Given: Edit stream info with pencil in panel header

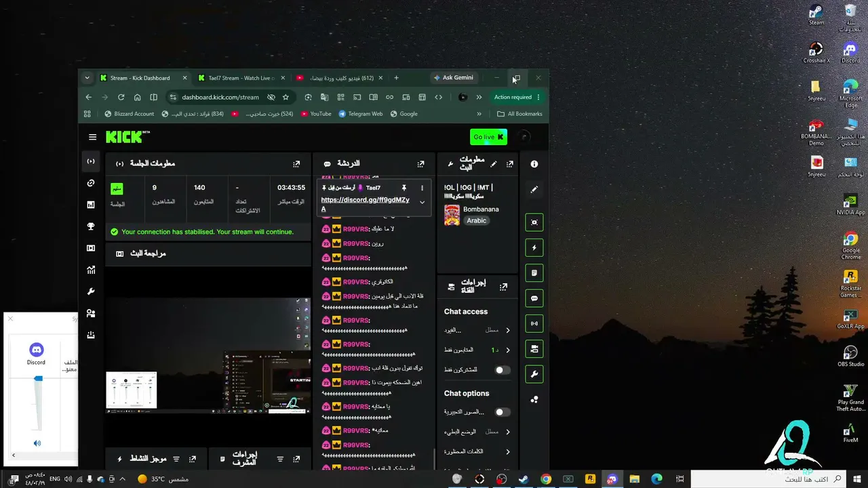Looking at the screenshot, I should (x=494, y=164).
